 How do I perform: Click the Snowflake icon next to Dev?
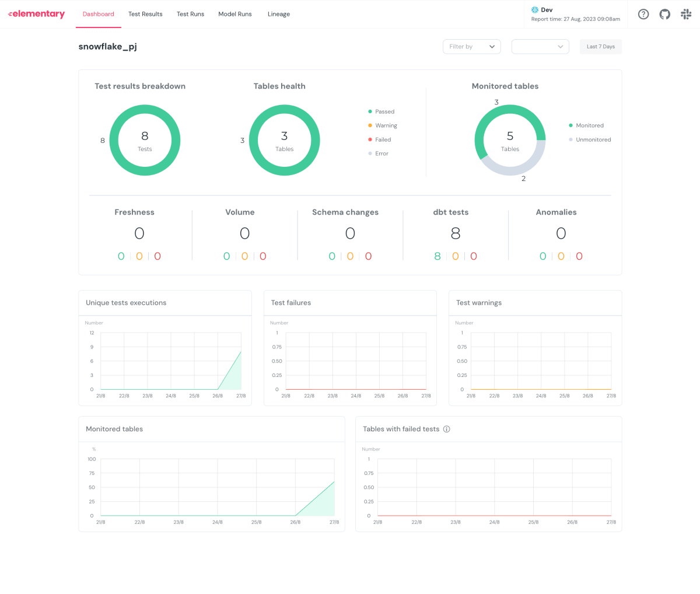pos(534,10)
